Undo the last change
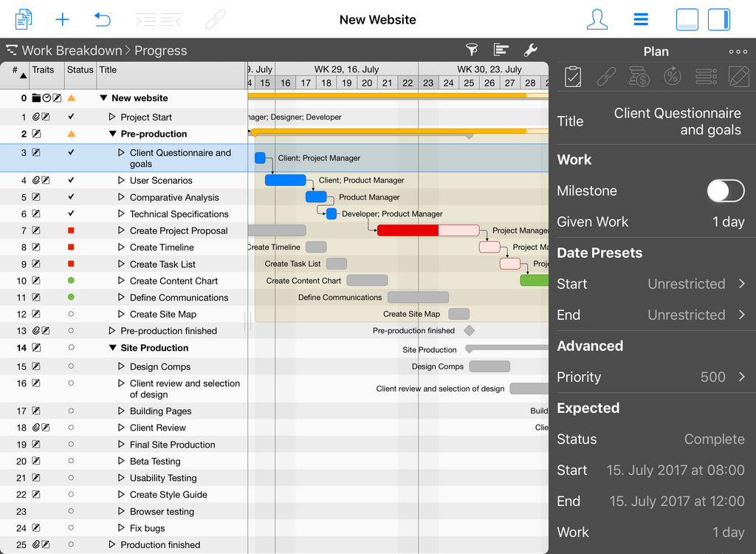 click(102, 18)
